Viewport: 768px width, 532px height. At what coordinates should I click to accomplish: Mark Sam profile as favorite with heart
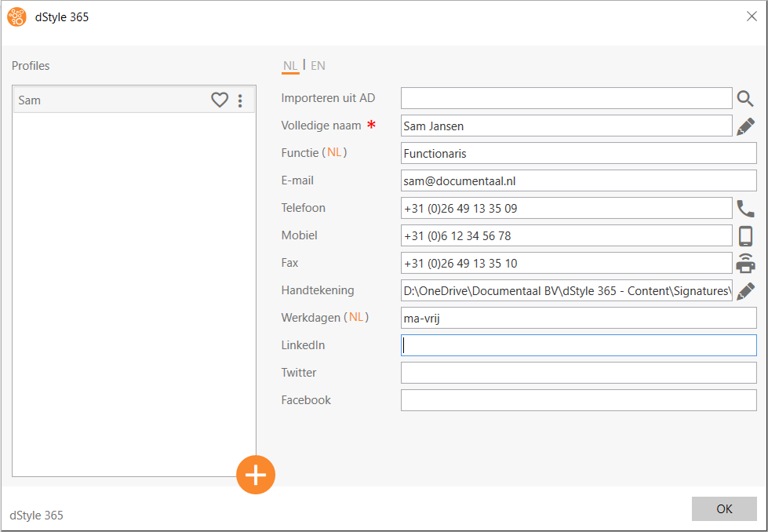click(220, 100)
